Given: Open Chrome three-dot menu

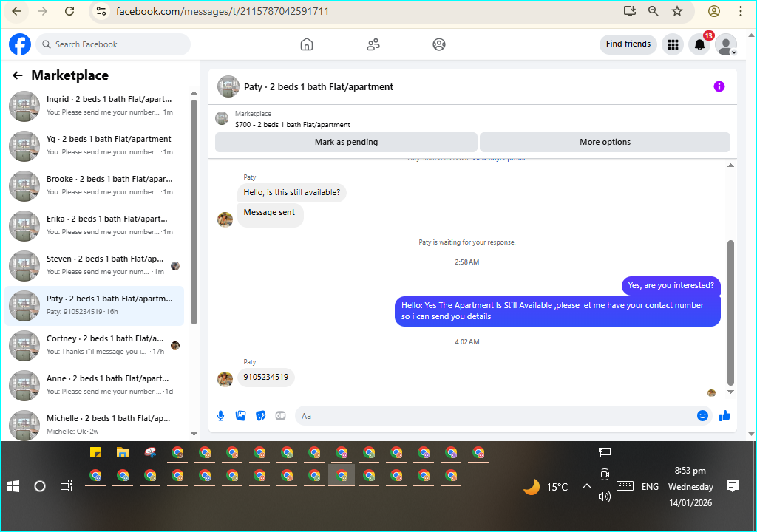Looking at the screenshot, I should (741, 11).
